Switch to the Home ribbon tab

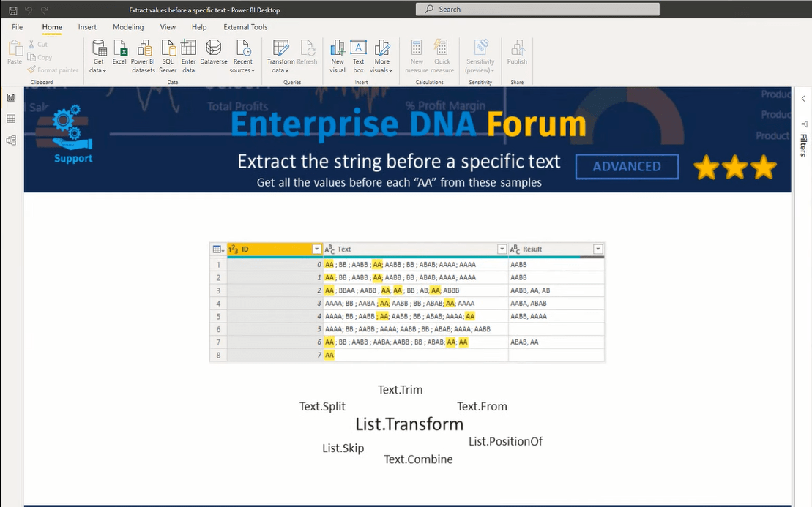click(52, 27)
